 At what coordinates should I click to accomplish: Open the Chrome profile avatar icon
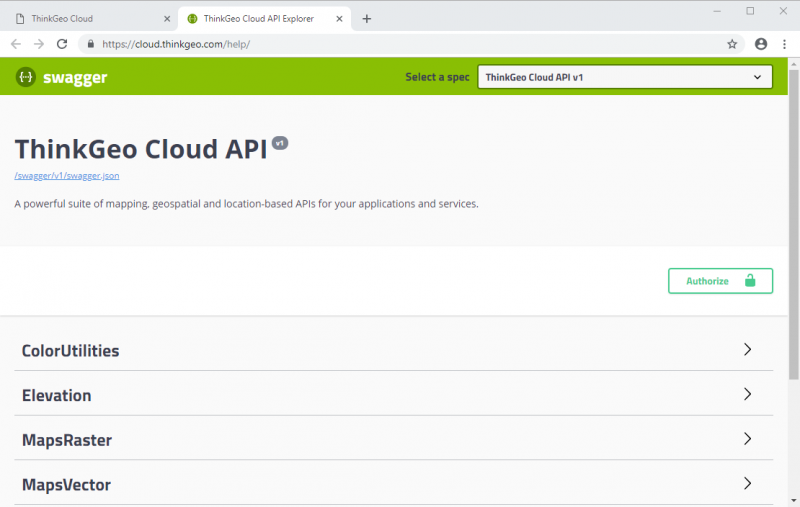pyautogui.click(x=761, y=44)
